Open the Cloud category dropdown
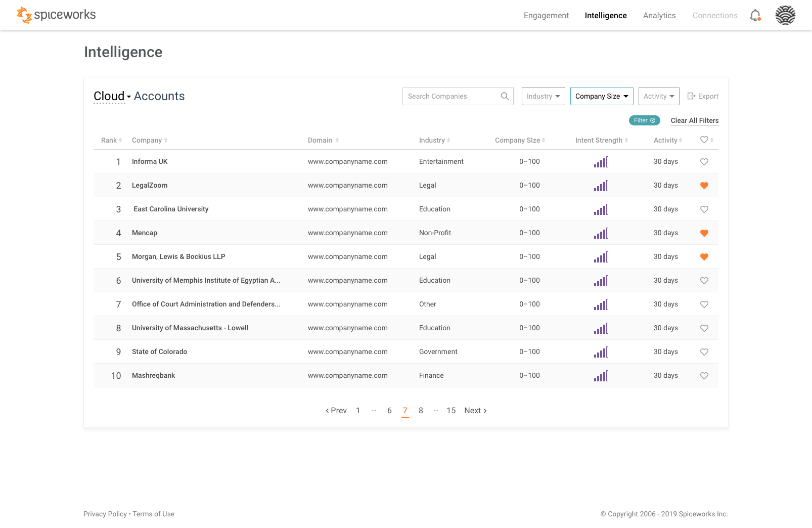 (112, 96)
